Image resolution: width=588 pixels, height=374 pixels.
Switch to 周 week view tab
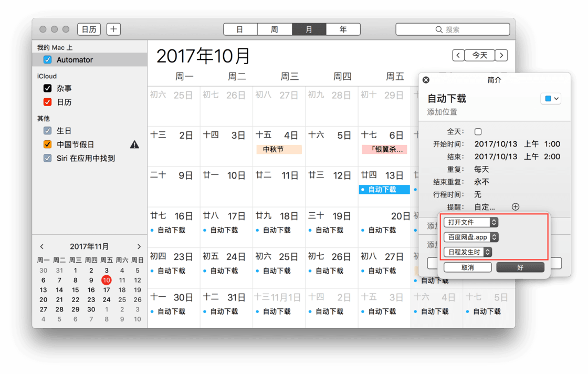274,29
